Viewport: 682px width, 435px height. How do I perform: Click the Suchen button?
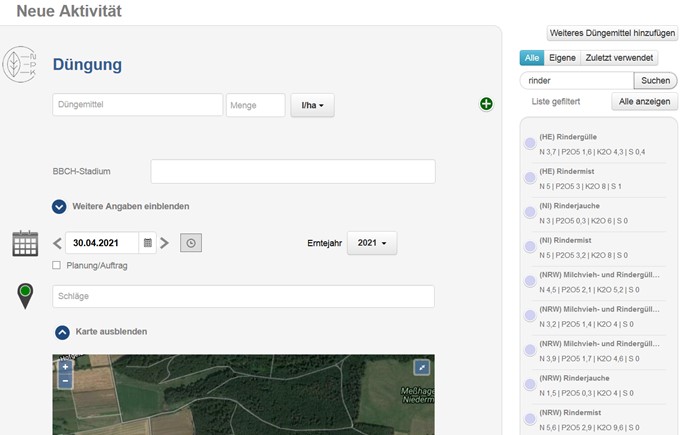(655, 80)
